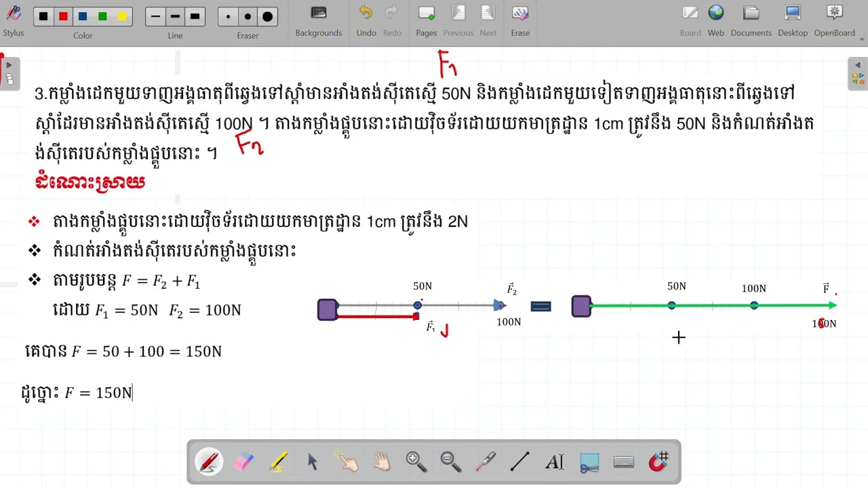This screenshot has width=868, height=488.
Task: Open the Stylus palette toggle
Action: [13, 19]
